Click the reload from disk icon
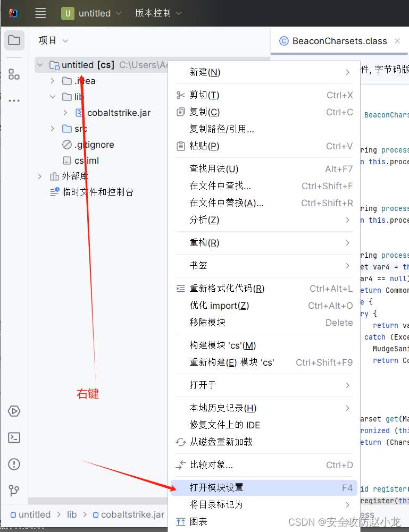 point(181,442)
